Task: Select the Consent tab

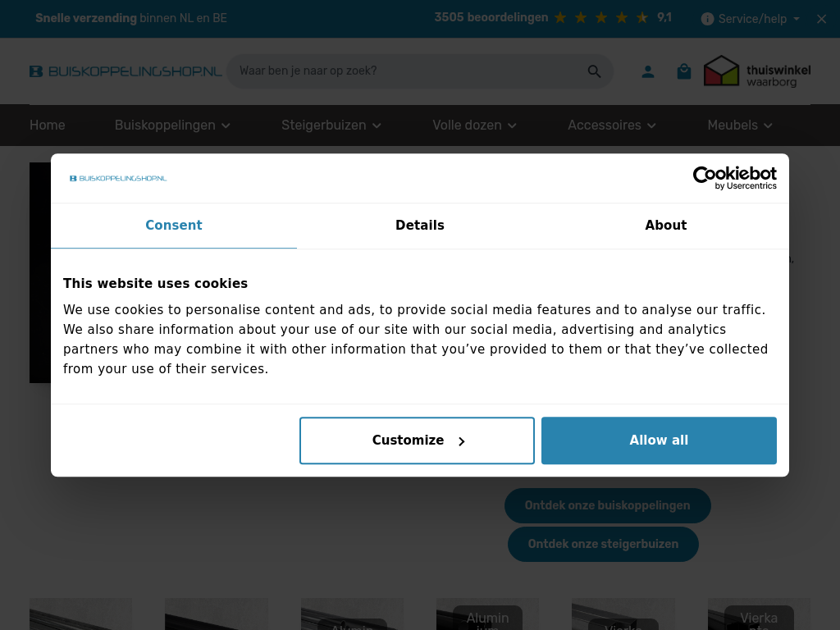Action: click(173, 226)
